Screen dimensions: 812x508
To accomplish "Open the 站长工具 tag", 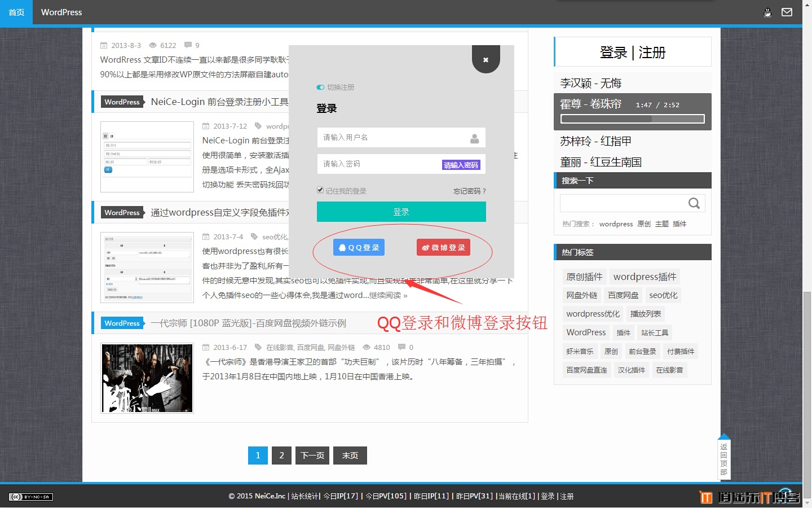I will (x=655, y=332).
